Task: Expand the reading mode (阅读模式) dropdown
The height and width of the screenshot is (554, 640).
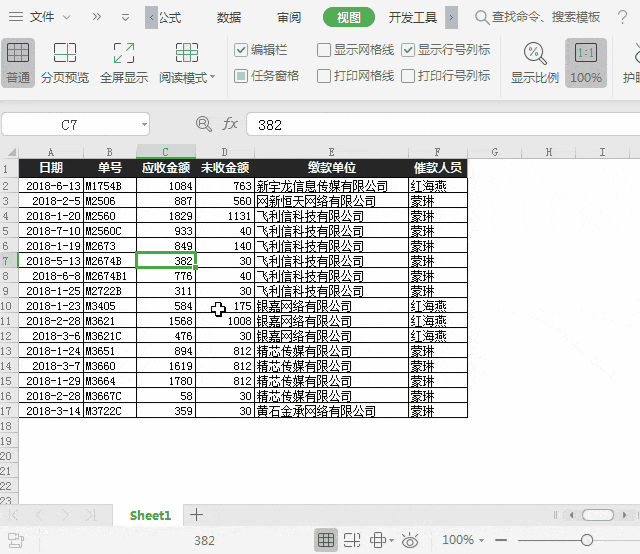Action: [x=212, y=78]
